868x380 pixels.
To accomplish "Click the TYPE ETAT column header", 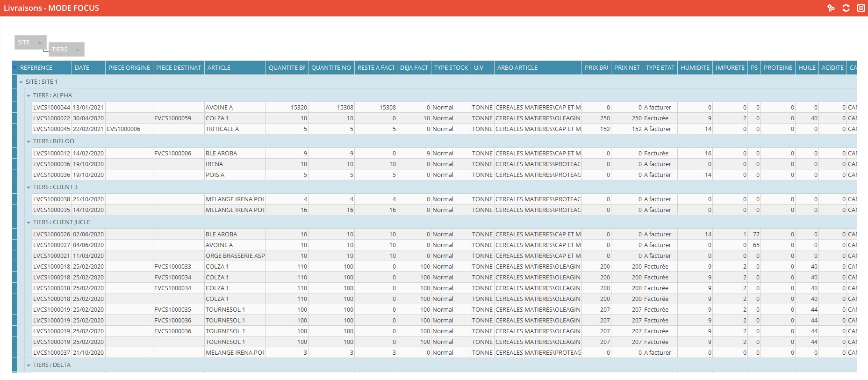I will point(660,68).
